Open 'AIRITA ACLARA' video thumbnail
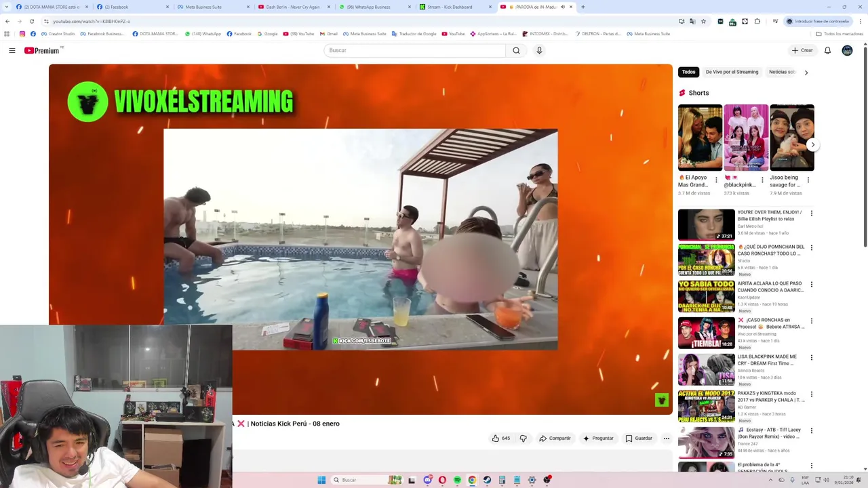Viewport: 868px width, 488px height. 706,296
